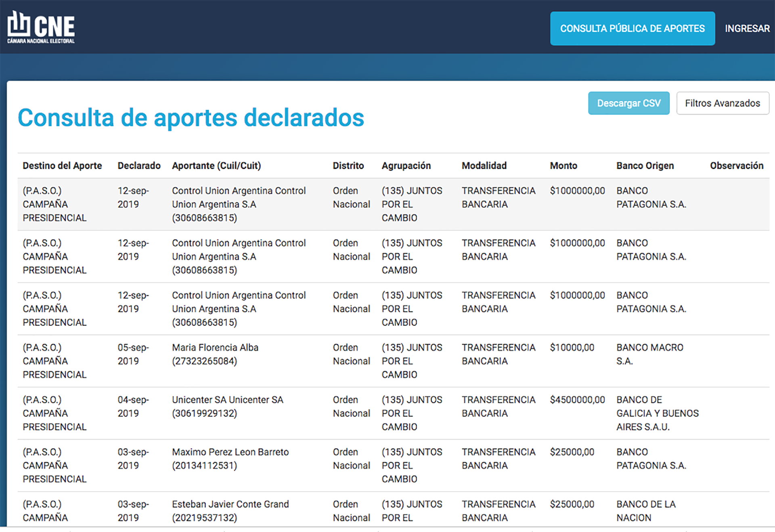Click Orden Nacional in the Unicenter row
The image size is (775, 532).
(x=351, y=406)
